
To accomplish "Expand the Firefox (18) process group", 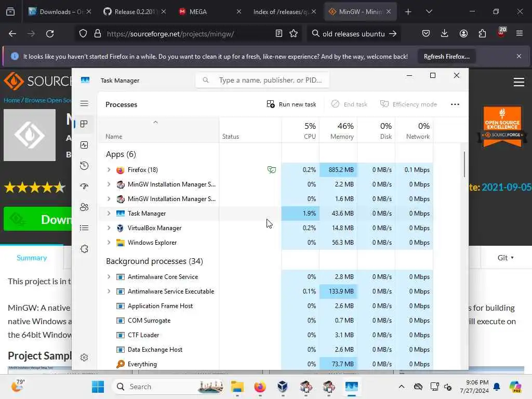I will 109,169.
